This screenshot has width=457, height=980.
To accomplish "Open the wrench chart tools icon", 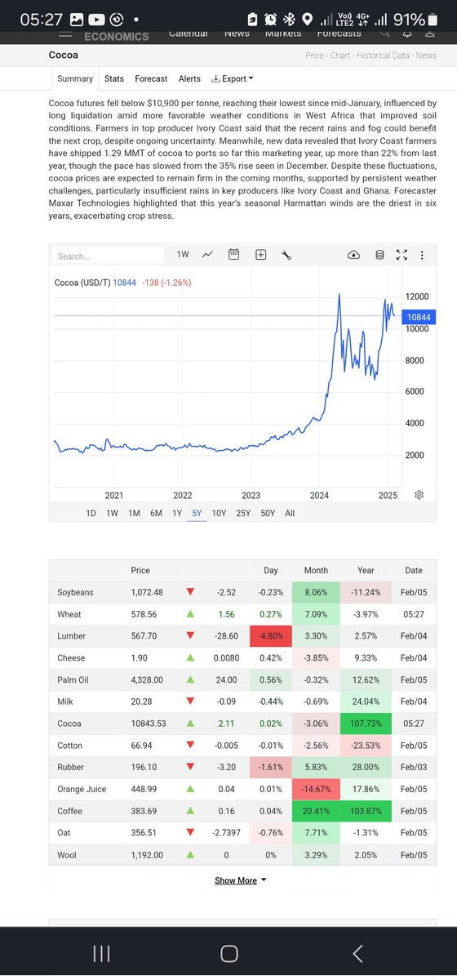I will tap(286, 255).
